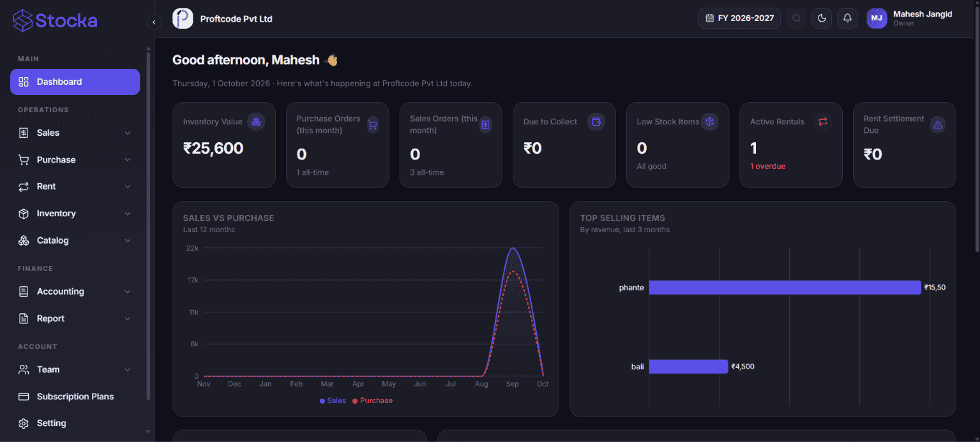The width and height of the screenshot is (980, 442).
Task: Click the Active Rentals arrows icon
Action: pos(823,122)
